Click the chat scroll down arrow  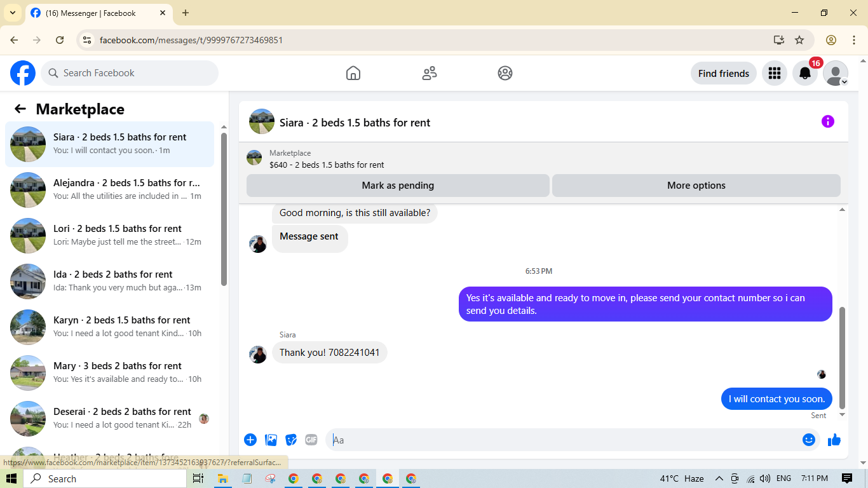843,414
